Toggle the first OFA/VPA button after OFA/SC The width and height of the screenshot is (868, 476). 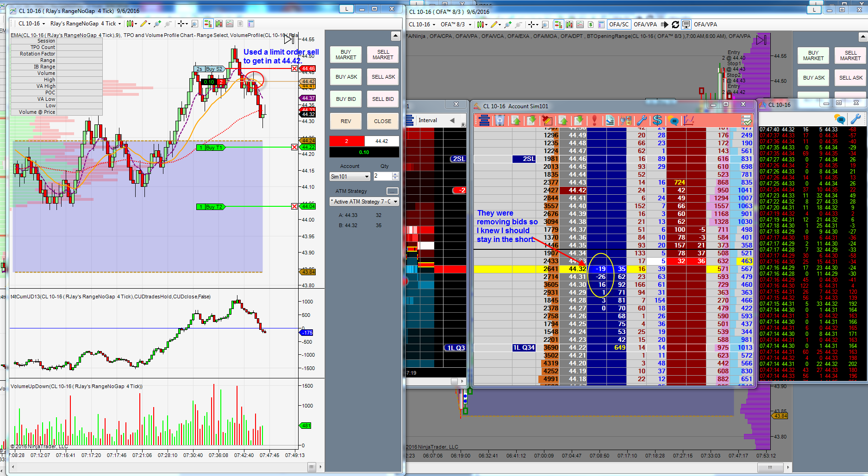click(645, 25)
